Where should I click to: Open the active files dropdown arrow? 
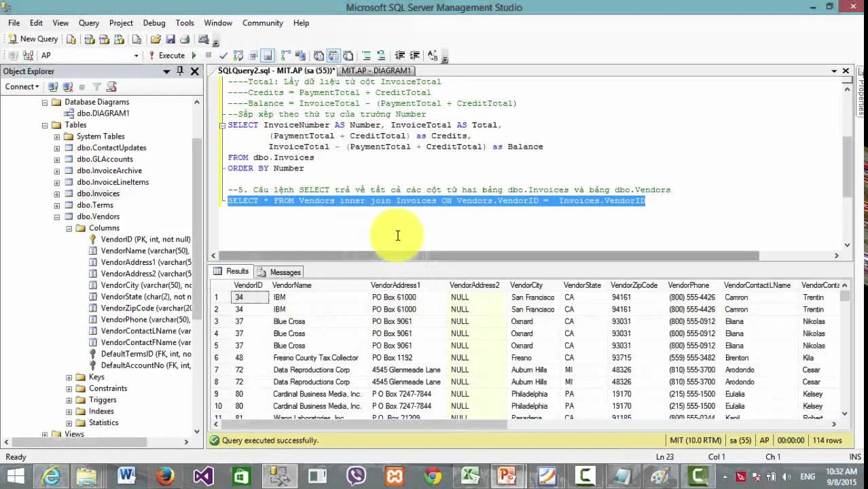[834, 71]
